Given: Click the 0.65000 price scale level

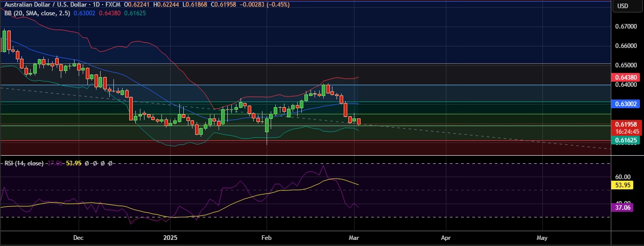Looking at the screenshot, I should click(x=626, y=66).
